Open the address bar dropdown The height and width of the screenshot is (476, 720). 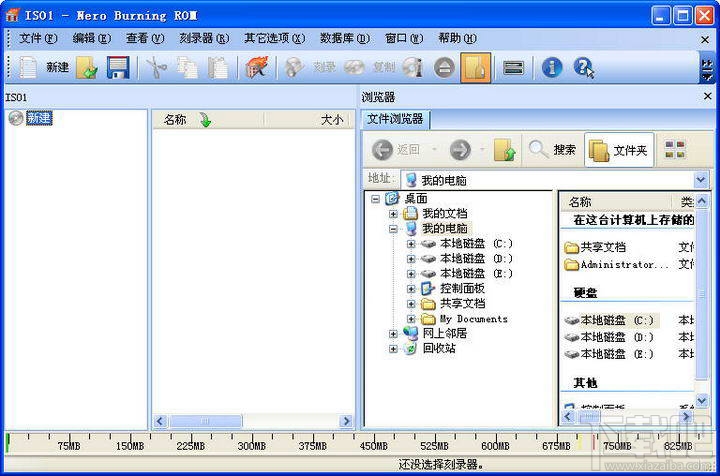point(701,180)
